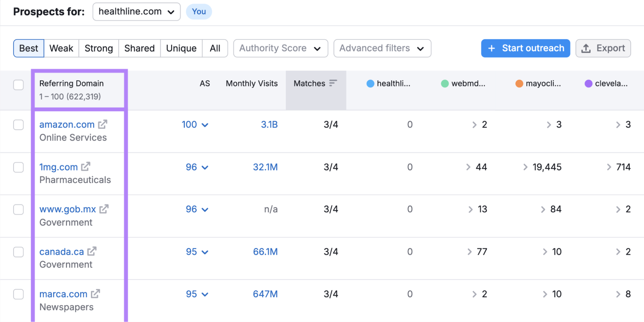Open the Advanced filters dropdown
Viewport: 644px width, 322px height.
(382, 48)
